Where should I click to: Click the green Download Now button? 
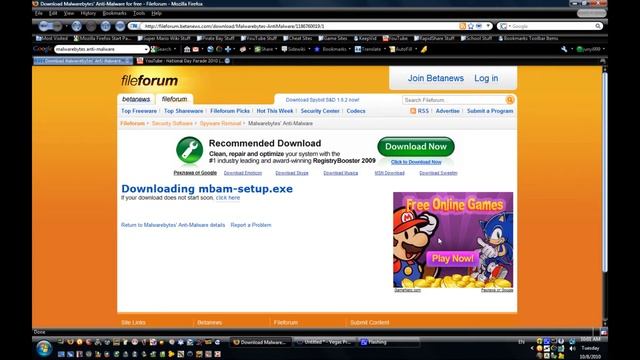(x=416, y=147)
